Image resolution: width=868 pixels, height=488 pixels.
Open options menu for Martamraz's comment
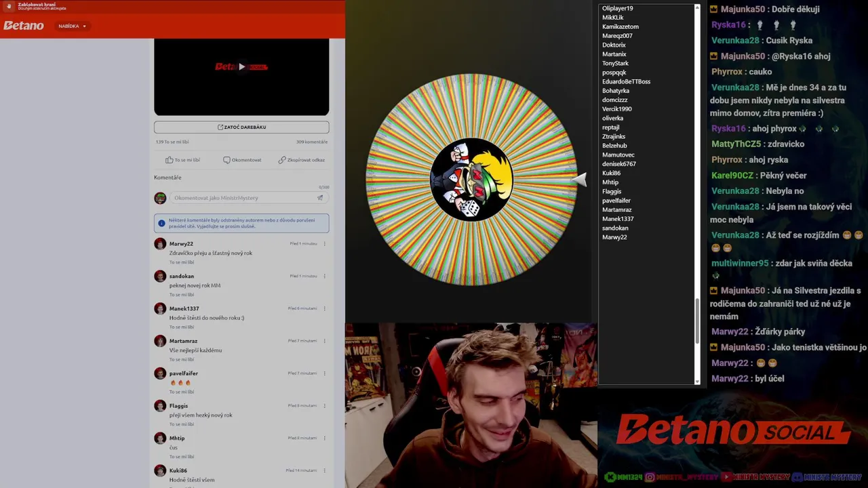(324, 341)
